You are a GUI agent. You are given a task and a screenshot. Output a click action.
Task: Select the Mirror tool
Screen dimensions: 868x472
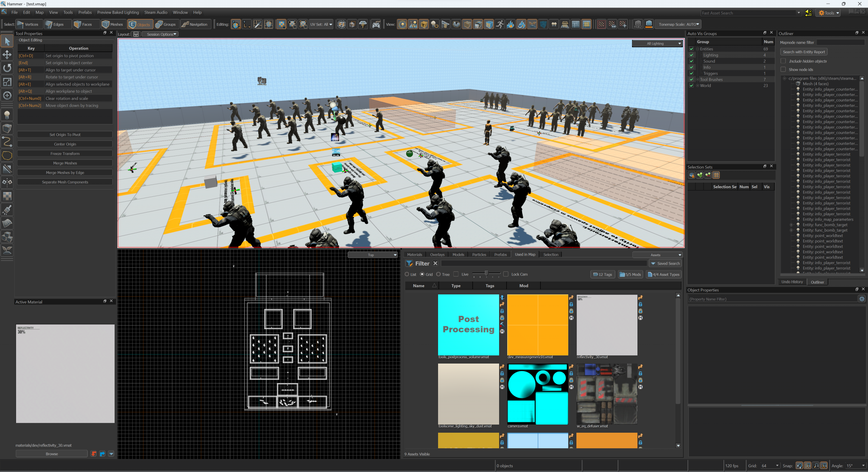[7, 183]
